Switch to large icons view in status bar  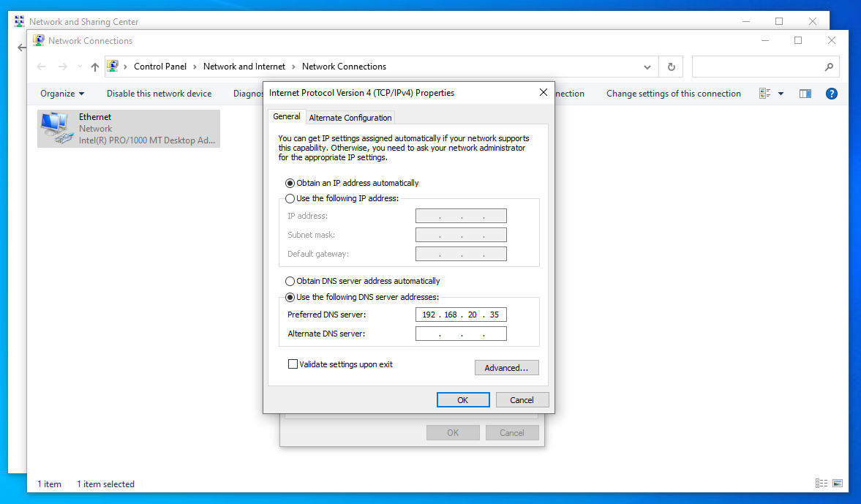[x=838, y=484]
